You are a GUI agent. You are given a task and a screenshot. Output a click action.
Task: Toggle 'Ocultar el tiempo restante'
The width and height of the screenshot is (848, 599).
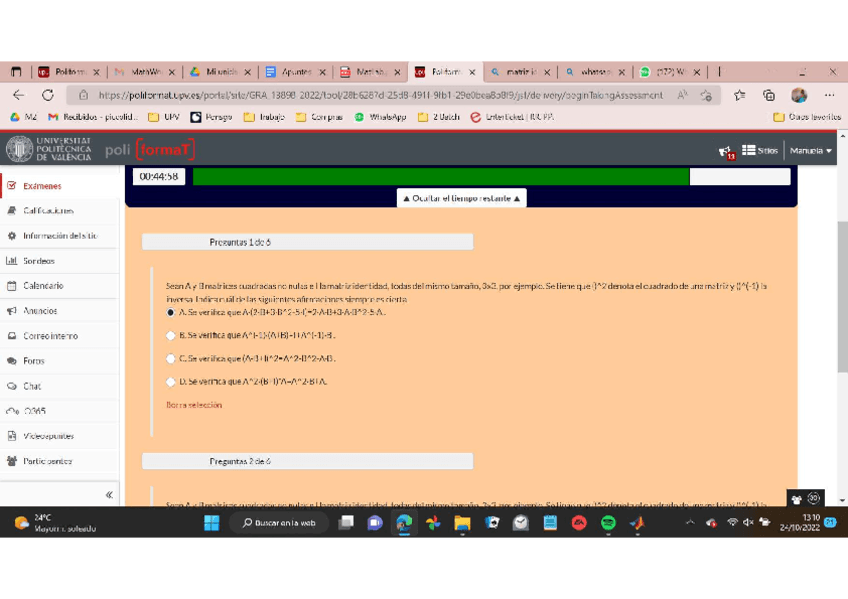click(460, 196)
